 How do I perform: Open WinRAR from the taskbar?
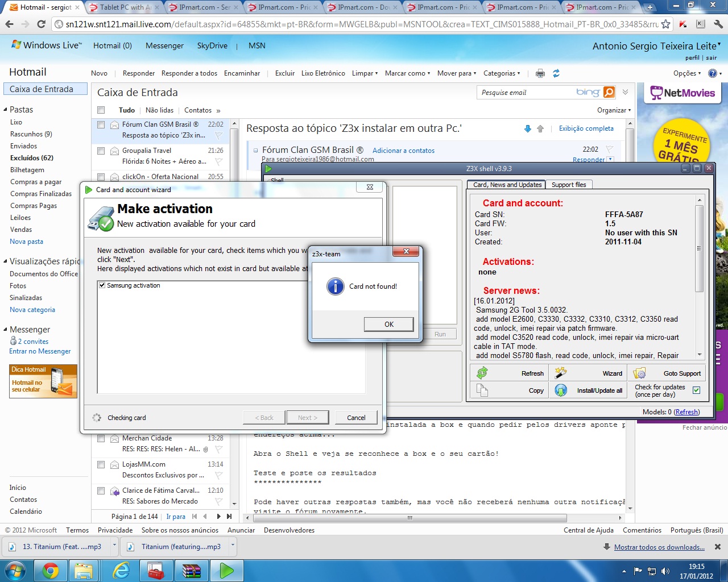192,570
